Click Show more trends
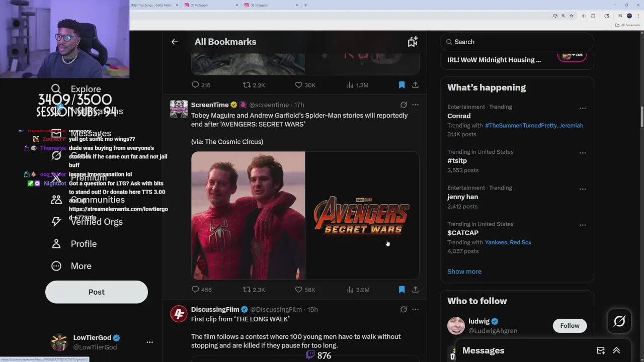The width and height of the screenshot is (644, 362). coord(464,271)
